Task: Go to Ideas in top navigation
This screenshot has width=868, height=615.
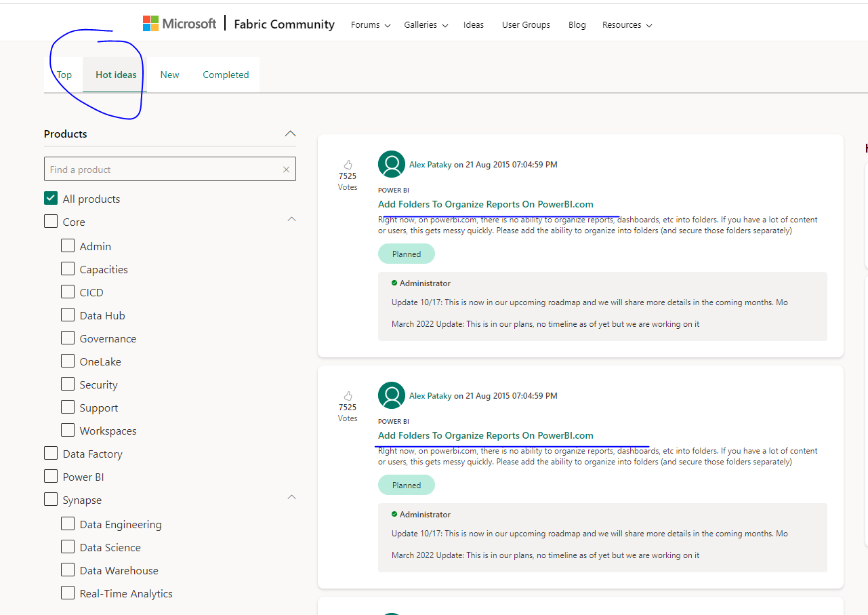Action: point(474,25)
